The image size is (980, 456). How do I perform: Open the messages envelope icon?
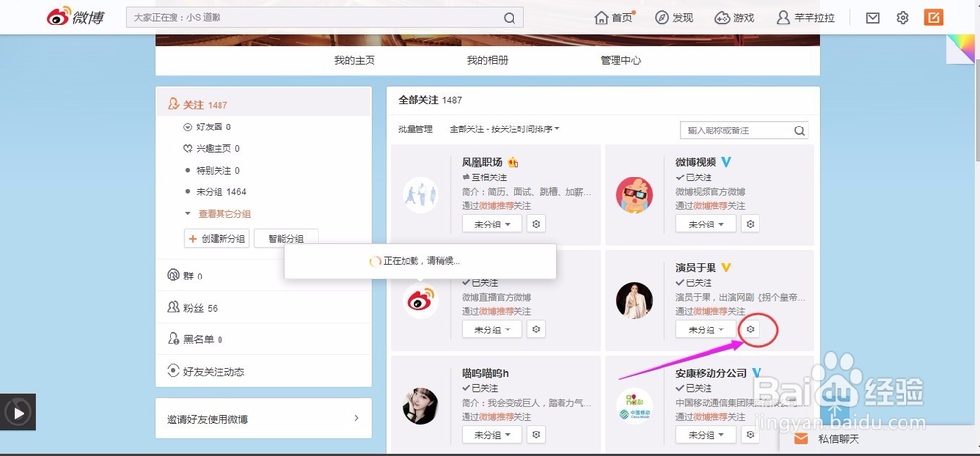(x=873, y=18)
